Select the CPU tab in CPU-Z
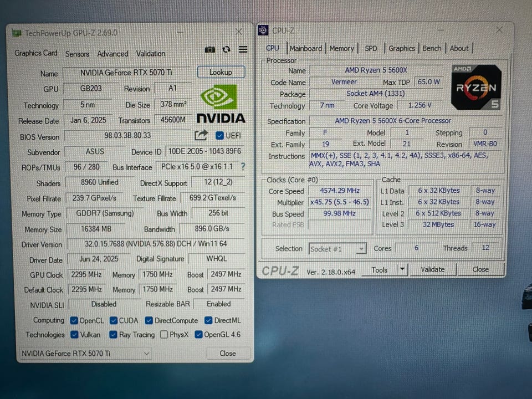Viewport: 532px width, 399px height. click(x=273, y=48)
